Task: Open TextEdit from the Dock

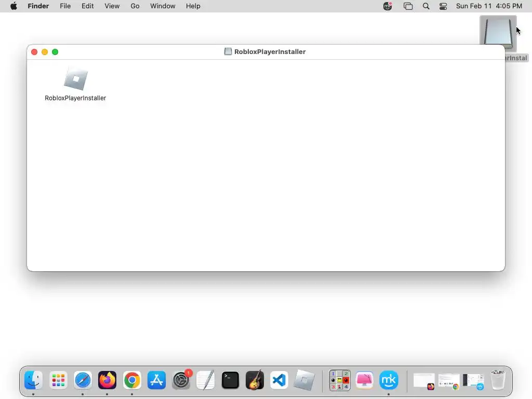Action: pyautogui.click(x=206, y=380)
